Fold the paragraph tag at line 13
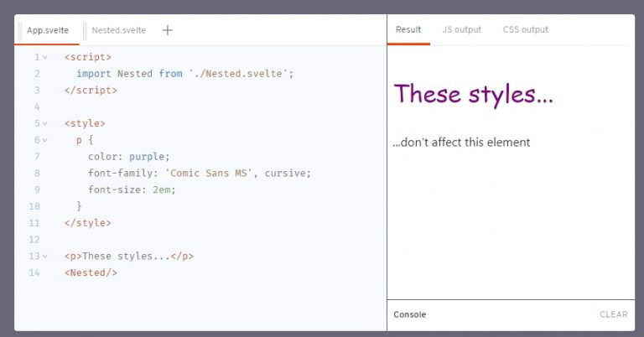 click(x=45, y=256)
